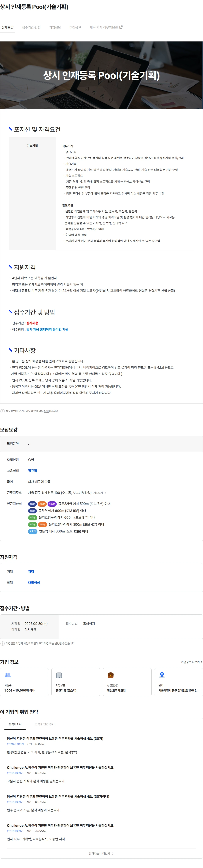The width and height of the screenshot is (203, 868).
Task: Open the 홈페이지 application link
Action: (x=89, y=624)
